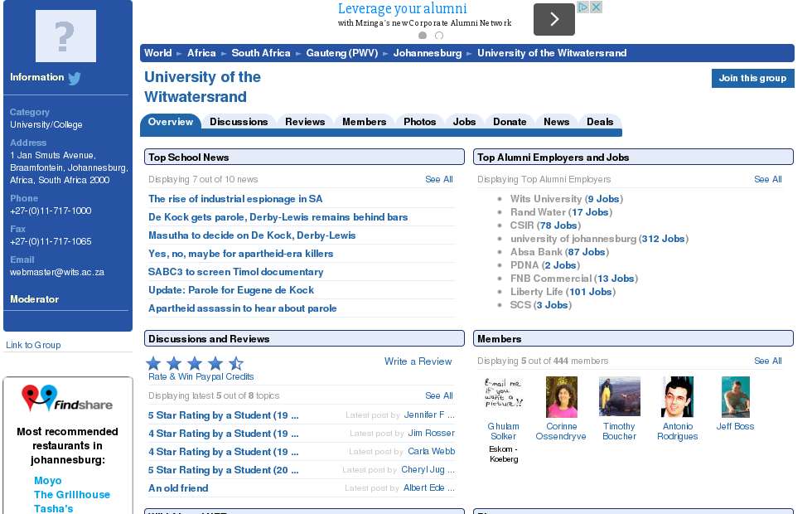812x514 pixels.
Task: Click the star rating icons in Discussions and Reviews
Action: coord(195,363)
